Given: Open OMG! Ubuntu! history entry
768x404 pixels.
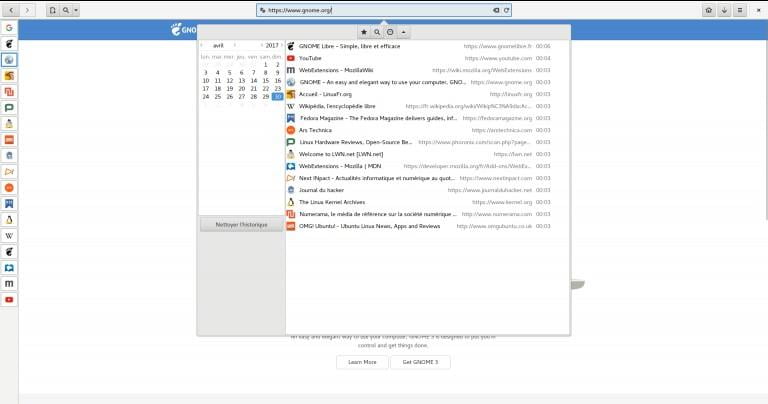Looking at the screenshot, I should click(427, 226).
